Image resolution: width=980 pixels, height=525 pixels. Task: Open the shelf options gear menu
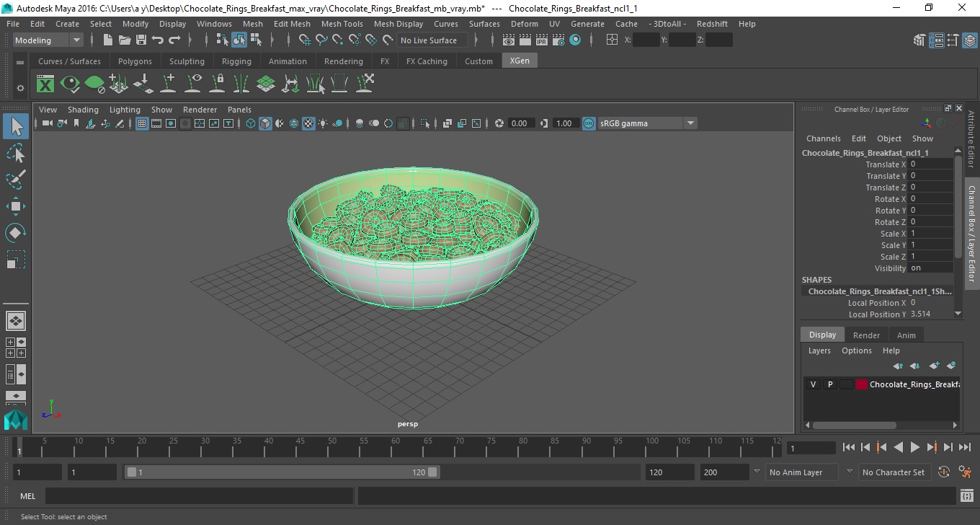click(20, 88)
